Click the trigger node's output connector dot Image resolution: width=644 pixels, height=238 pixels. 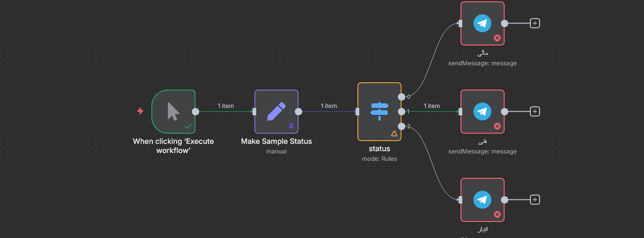195,111
